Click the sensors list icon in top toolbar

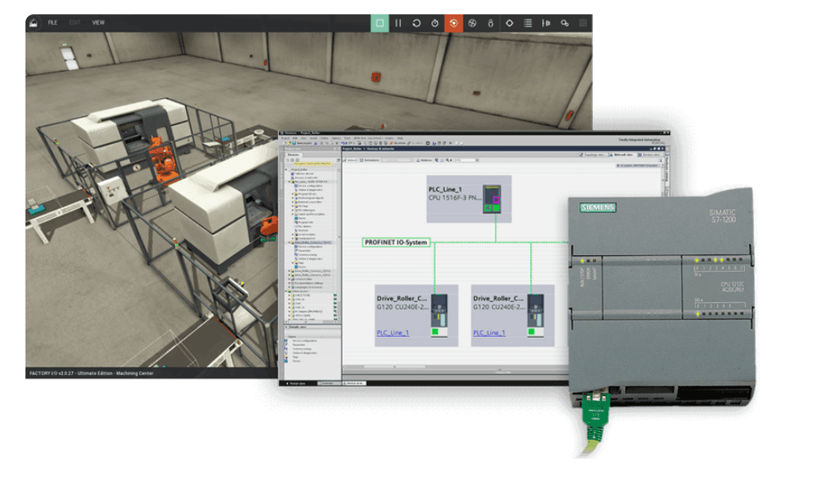pyautogui.click(x=528, y=23)
